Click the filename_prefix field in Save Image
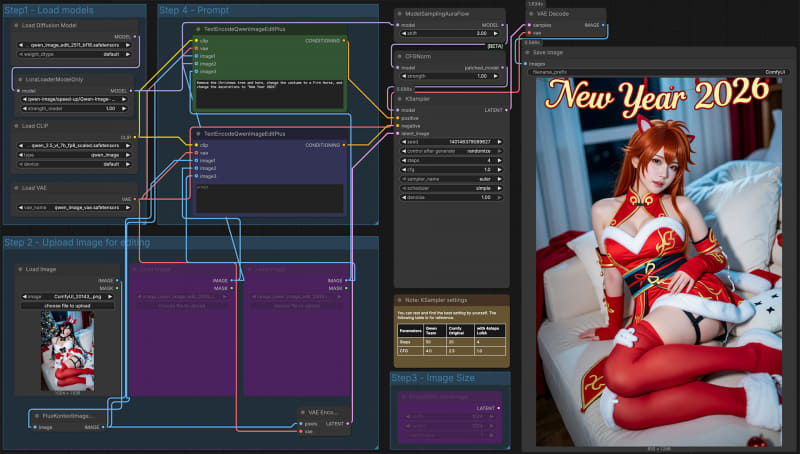Viewport: 800px width, 454px height. tap(659, 72)
